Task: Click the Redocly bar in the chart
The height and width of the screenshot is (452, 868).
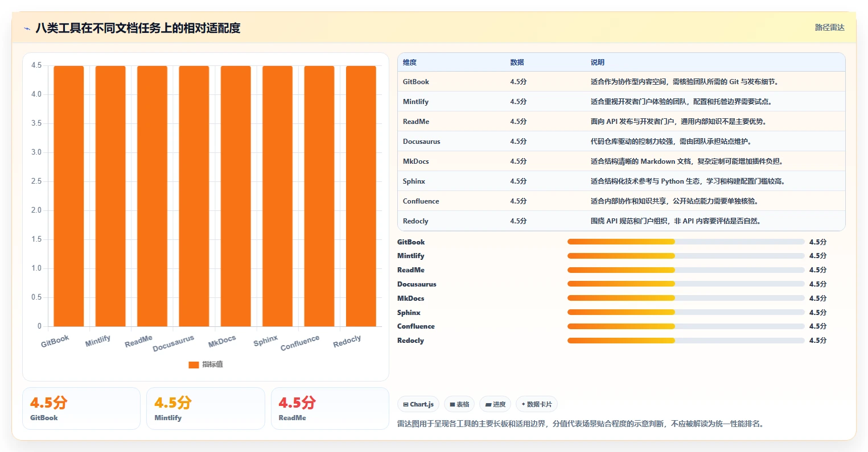Action: [x=361, y=196]
